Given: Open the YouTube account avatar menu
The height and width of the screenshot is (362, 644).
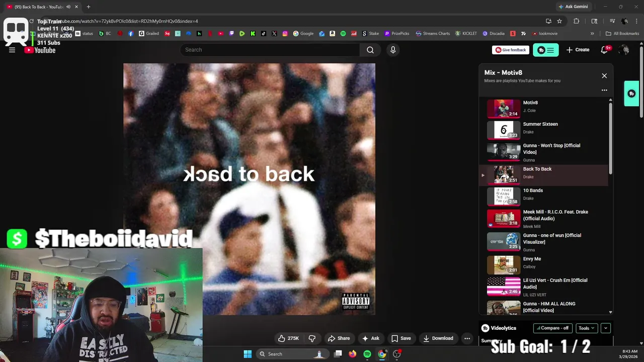Looking at the screenshot, I should [624, 50].
